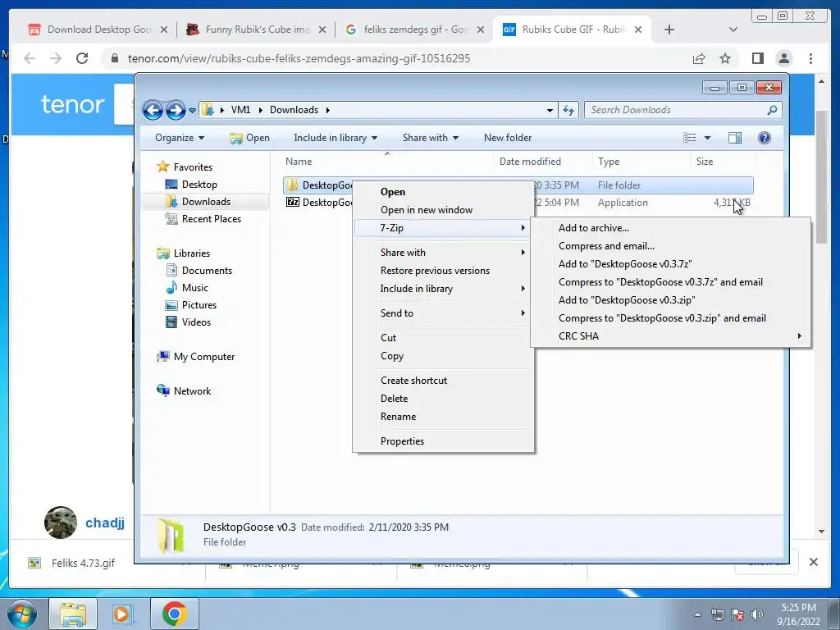Click the volume speaker tray icon
Viewport: 840px width, 630px height.
pos(757,614)
